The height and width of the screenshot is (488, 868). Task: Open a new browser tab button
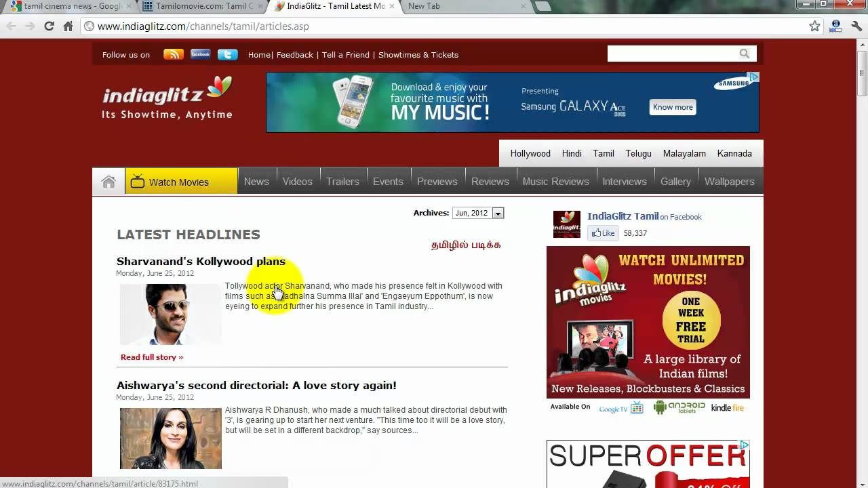pyautogui.click(x=542, y=6)
